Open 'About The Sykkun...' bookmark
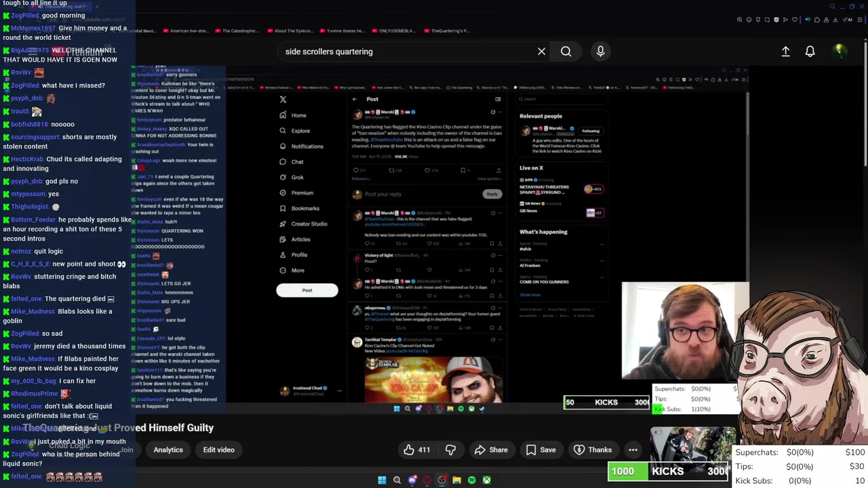 click(x=291, y=30)
